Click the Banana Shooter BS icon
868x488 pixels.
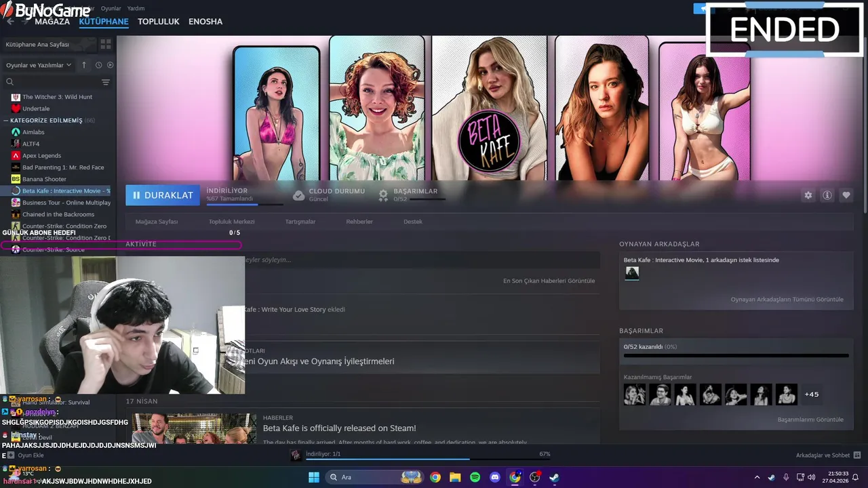tap(16, 179)
